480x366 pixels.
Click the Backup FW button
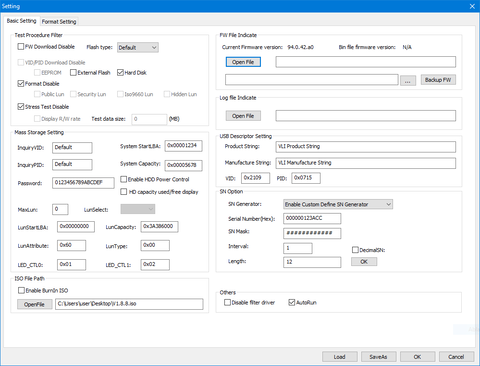pos(438,80)
